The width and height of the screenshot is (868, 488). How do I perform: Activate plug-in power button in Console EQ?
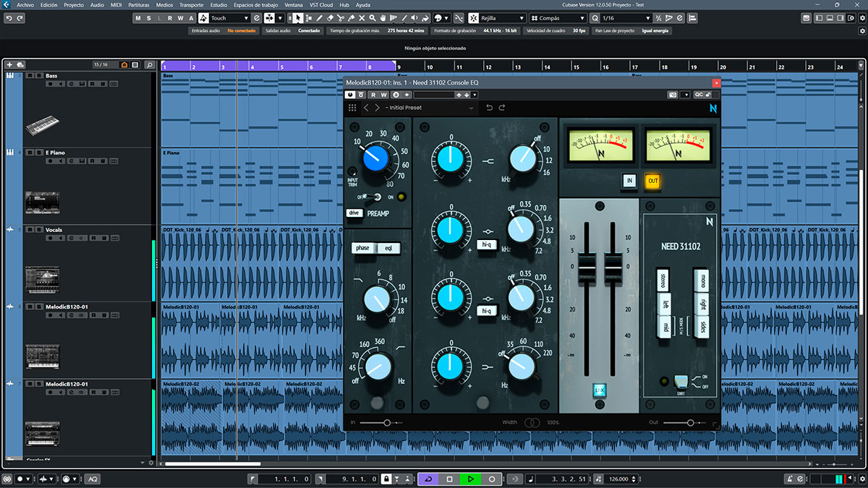349,94
